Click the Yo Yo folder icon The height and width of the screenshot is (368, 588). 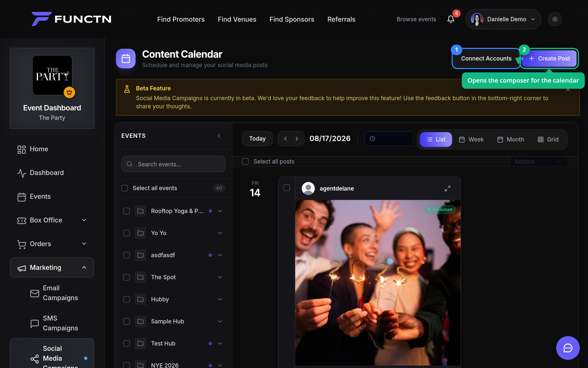(x=140, y=233)
